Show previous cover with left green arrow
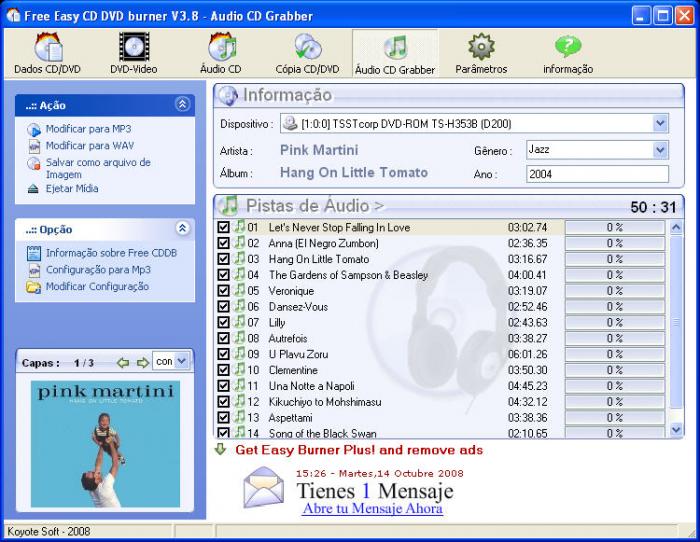The height and width of the screenshot is (542, 700). click(123, 363)
